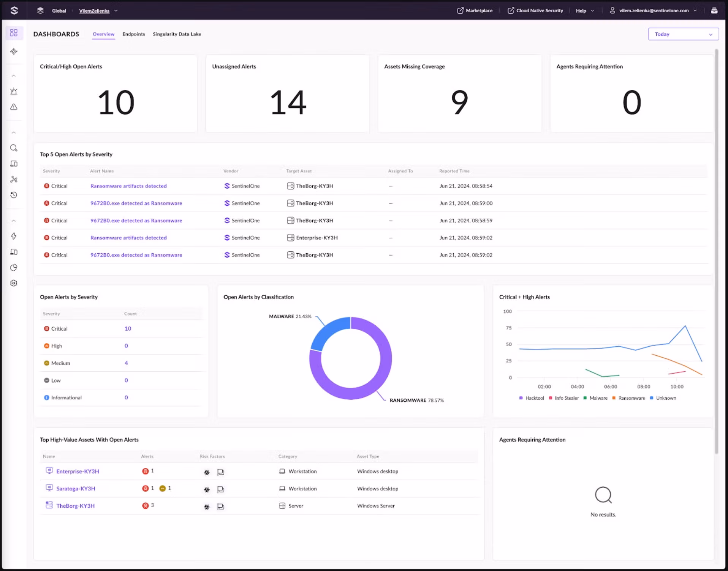
Task: Open the lightning bolt automation icon
Action: (x=14, y=236)
